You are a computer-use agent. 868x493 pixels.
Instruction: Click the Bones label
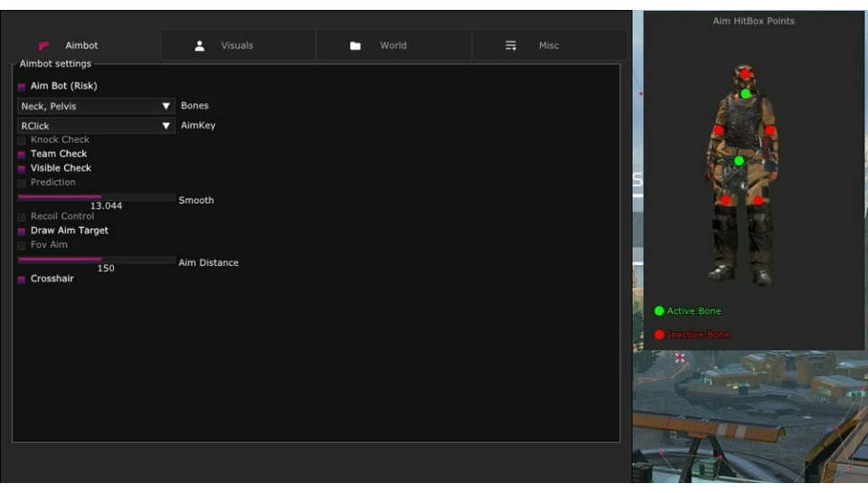click(195, 105)
